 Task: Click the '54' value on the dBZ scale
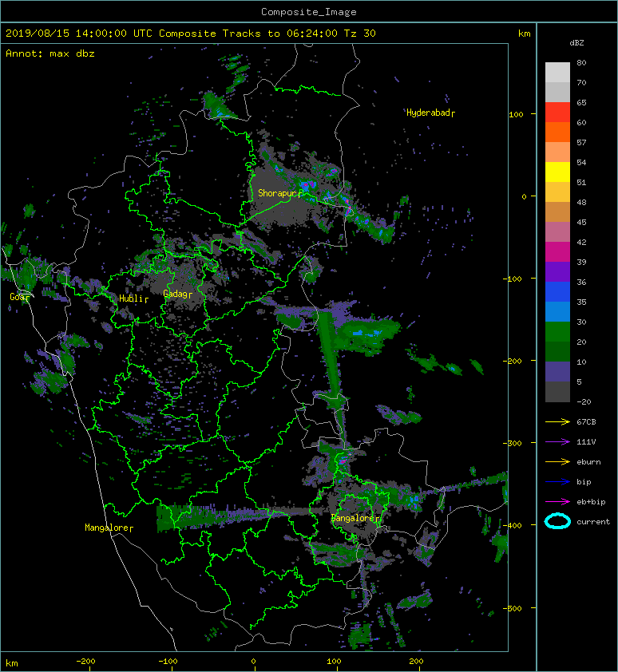[581, 163]
